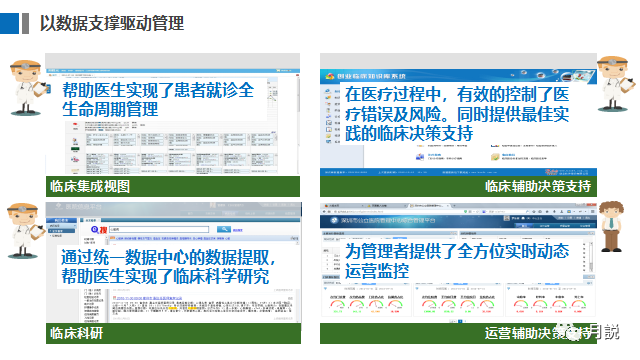640x360 pixels.
Task: Click the round logo in 管理平台 header
Action: (x=334, y=220)
